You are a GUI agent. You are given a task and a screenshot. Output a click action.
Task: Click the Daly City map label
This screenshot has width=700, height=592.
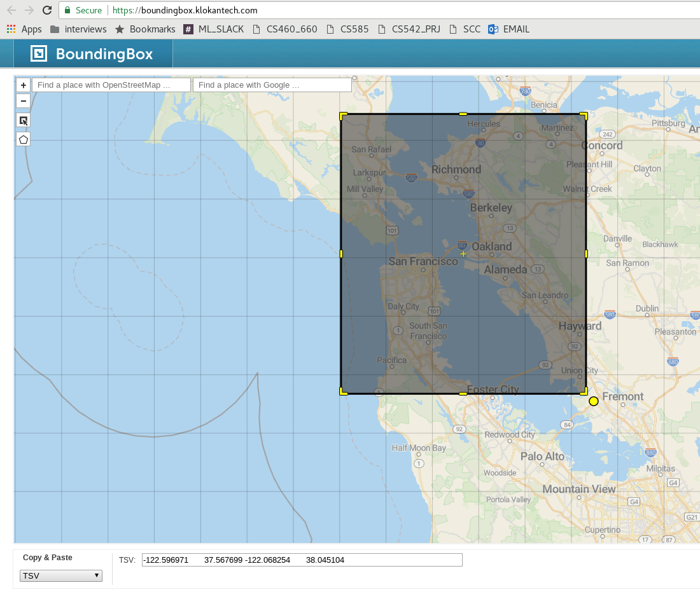pos(403,306)
